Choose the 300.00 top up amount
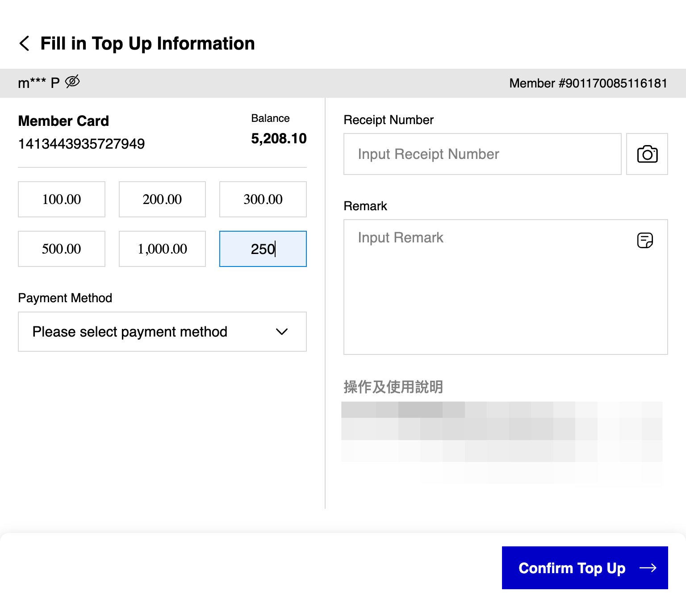 click(263, 199)
